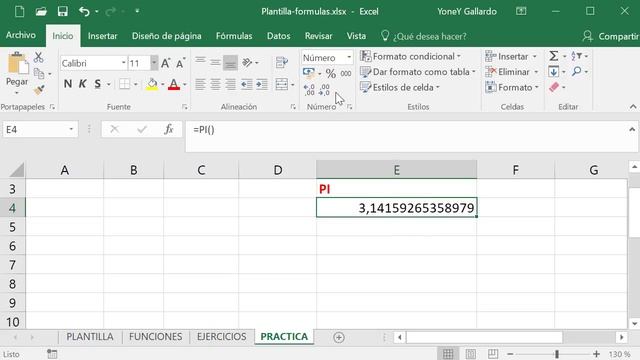Click the Compartir share button
The height and width of the screenshot is (360, 640).
click(x=610, y=36)
